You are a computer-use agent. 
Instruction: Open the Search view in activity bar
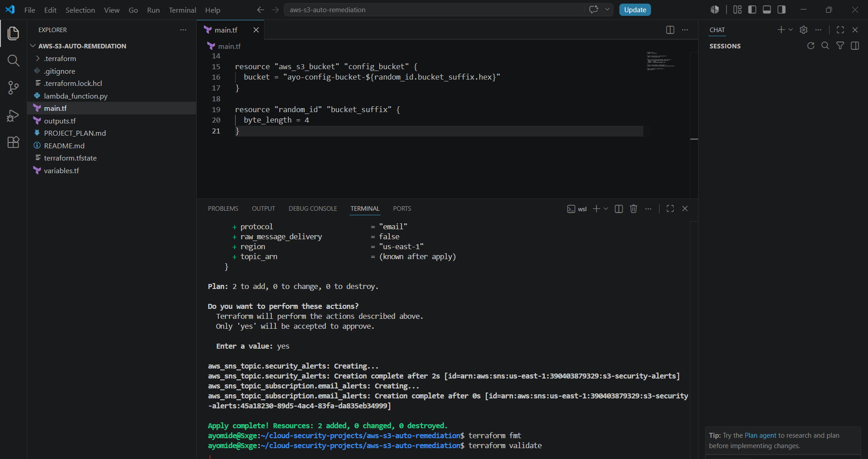(x=14, y=61)
